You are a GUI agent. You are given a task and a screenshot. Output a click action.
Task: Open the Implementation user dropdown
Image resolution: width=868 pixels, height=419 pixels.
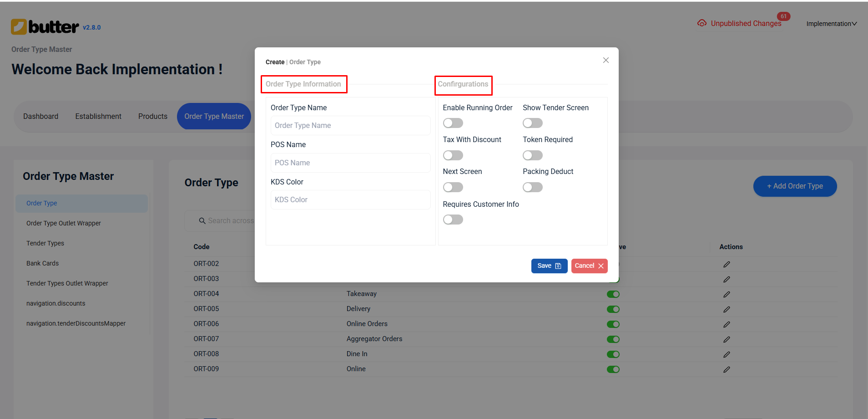(831, 24)
